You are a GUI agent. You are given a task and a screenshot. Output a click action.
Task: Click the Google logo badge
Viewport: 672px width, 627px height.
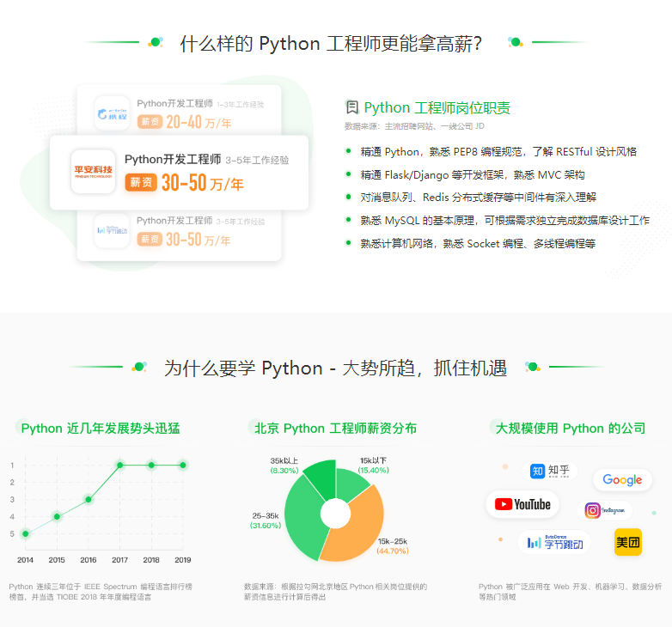tap(622, 479)
